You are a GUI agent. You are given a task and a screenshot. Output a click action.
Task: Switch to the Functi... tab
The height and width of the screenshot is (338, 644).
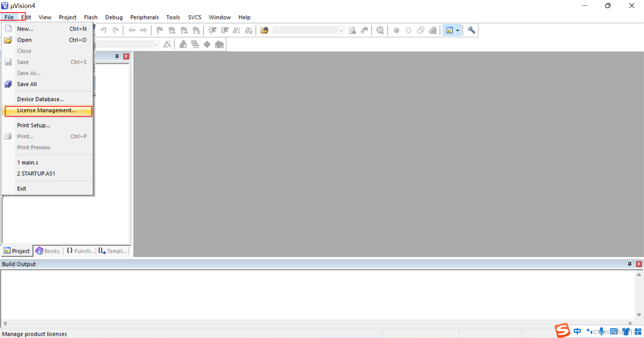[80, 251]
